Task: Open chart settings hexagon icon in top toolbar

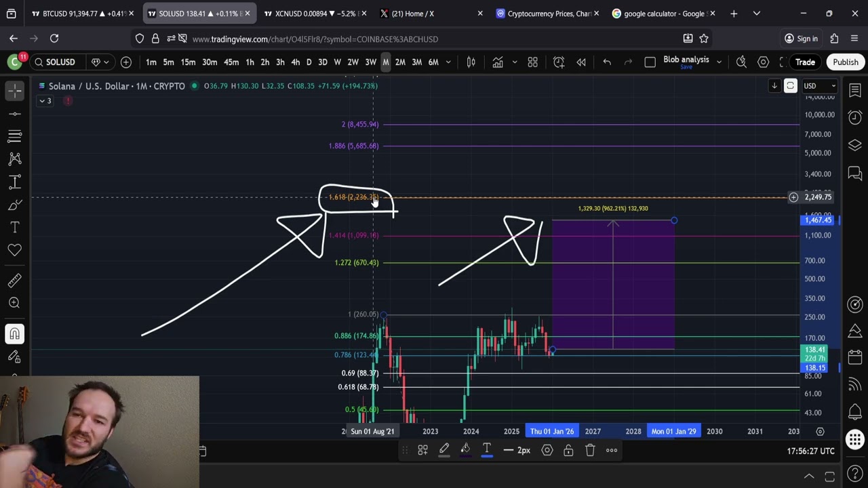Action: (x=764, y=62)
